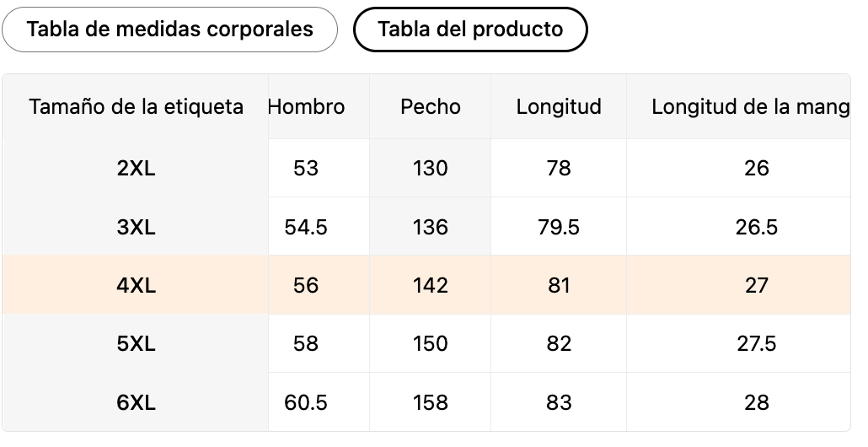868x447 pixels.
Task: Select the 3XL size row label
Action: [136, 227]
